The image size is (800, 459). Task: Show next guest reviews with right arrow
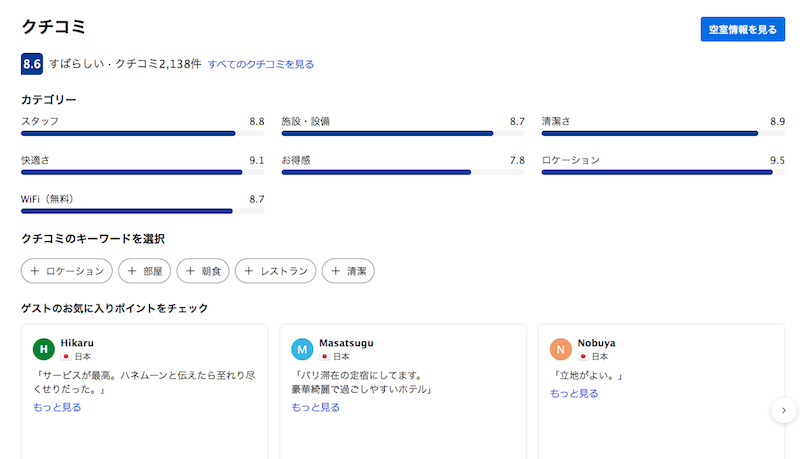click(x=784, y=410)
